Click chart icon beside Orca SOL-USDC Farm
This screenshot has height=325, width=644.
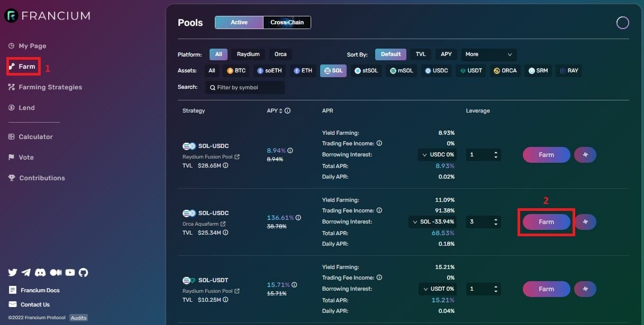pos(585,222)
